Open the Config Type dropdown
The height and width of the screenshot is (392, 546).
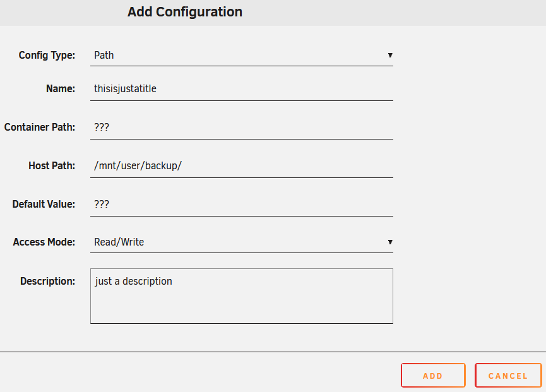tap(242, 56)
